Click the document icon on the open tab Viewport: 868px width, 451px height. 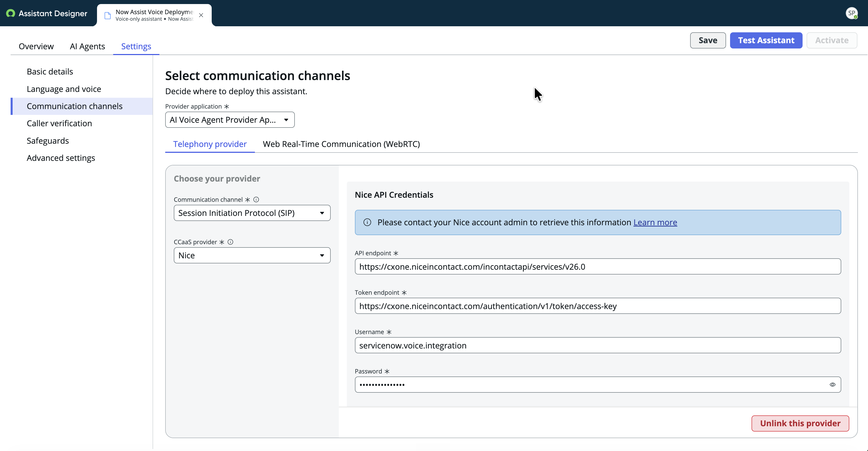[x=107, y=15]
